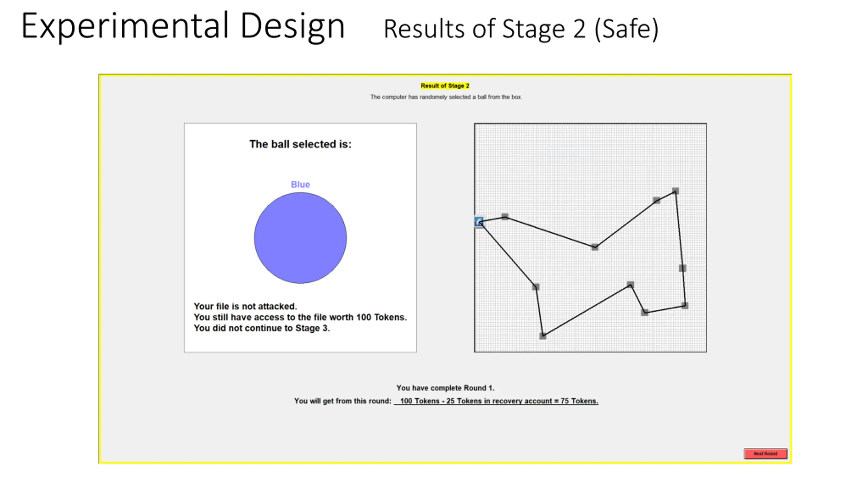Screen dimensions: 868x488
Task: Click the red Next Round button
Action: [765, 453]
